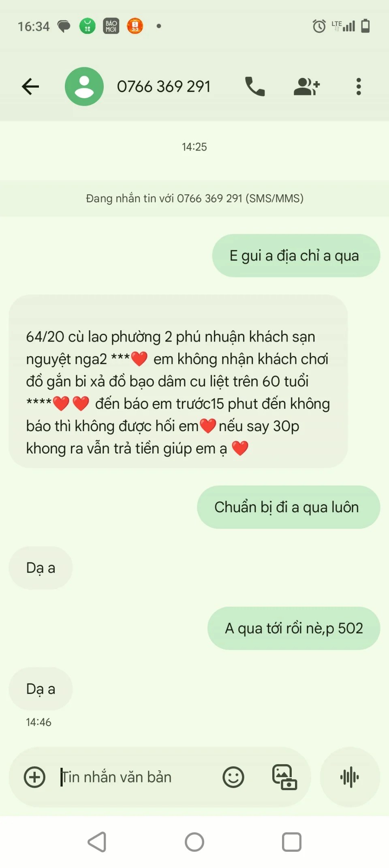This screenshot has width=389, height=868.
Task: Open the emoji picker smiley icon
Action: (233, 777)
